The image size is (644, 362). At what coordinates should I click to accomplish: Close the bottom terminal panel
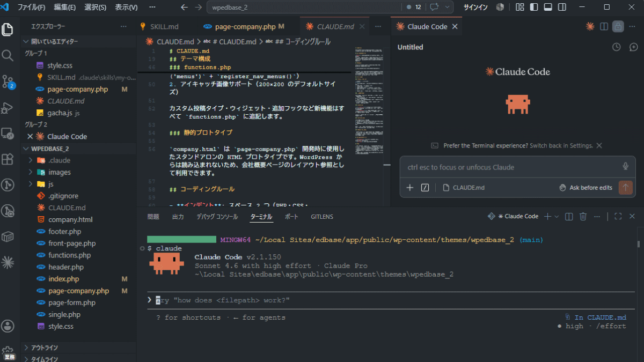[x=632, y=217]
